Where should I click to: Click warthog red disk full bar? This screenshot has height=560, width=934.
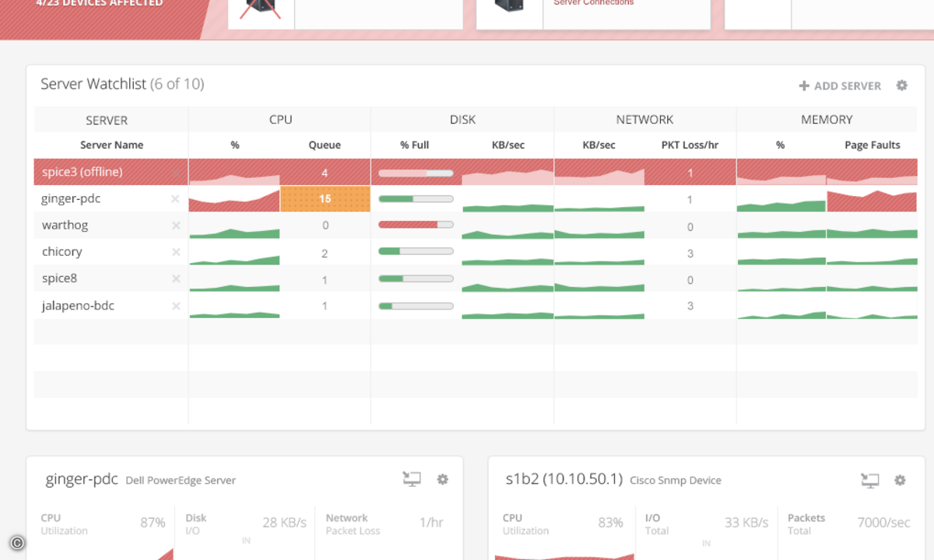tap(416, 225)
